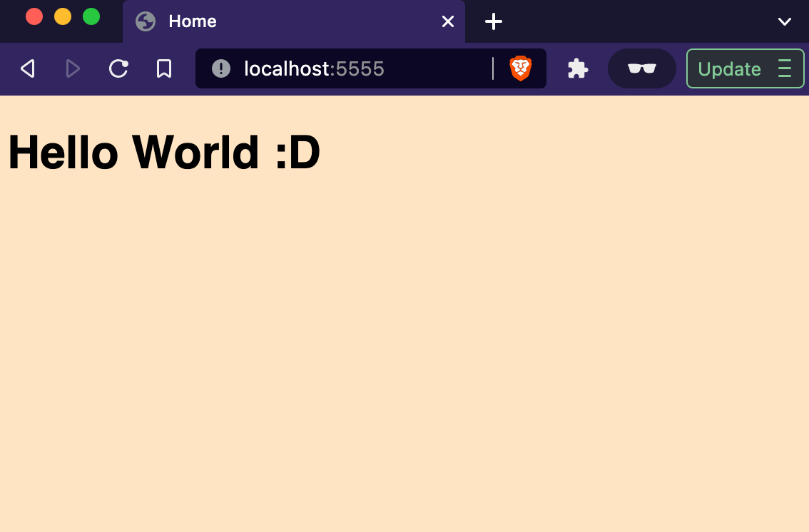The width and height of the screenshot is (809, 532).
Task: Open the Brave hamburger menu
Action: 785,68
